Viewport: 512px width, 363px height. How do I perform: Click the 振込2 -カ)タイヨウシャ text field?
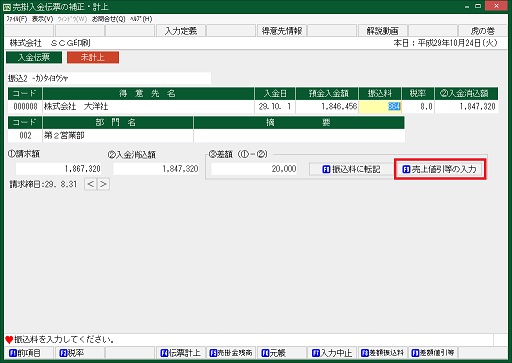109,78
